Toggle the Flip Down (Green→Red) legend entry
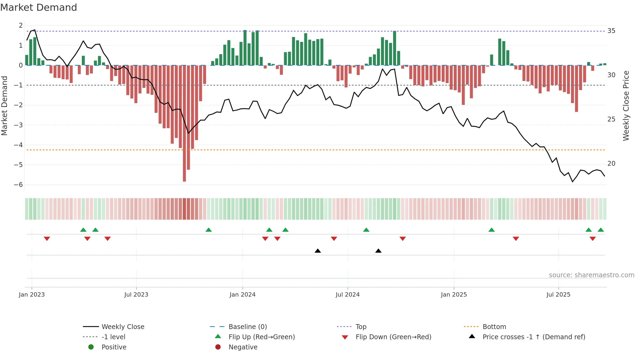 (386, 337)
